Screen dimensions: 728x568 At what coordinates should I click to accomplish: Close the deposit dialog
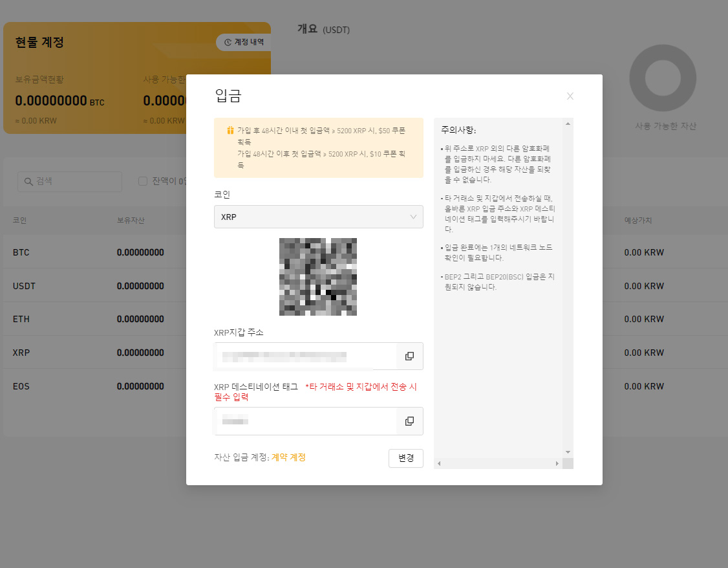570,96
